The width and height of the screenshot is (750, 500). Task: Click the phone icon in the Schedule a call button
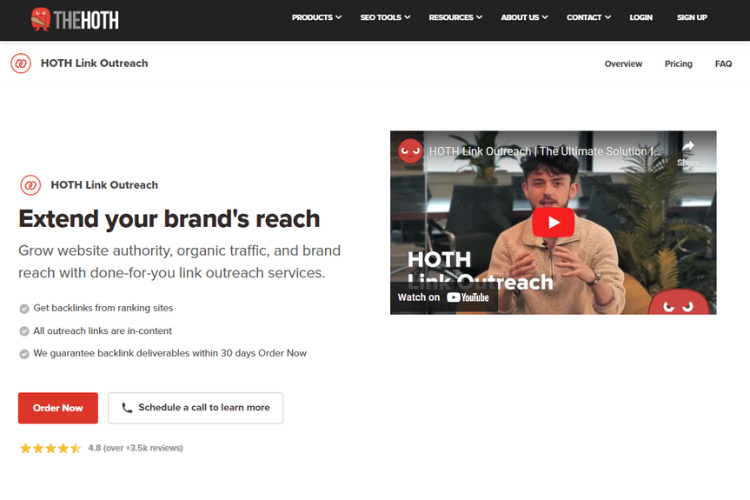(x=127, y=408)
